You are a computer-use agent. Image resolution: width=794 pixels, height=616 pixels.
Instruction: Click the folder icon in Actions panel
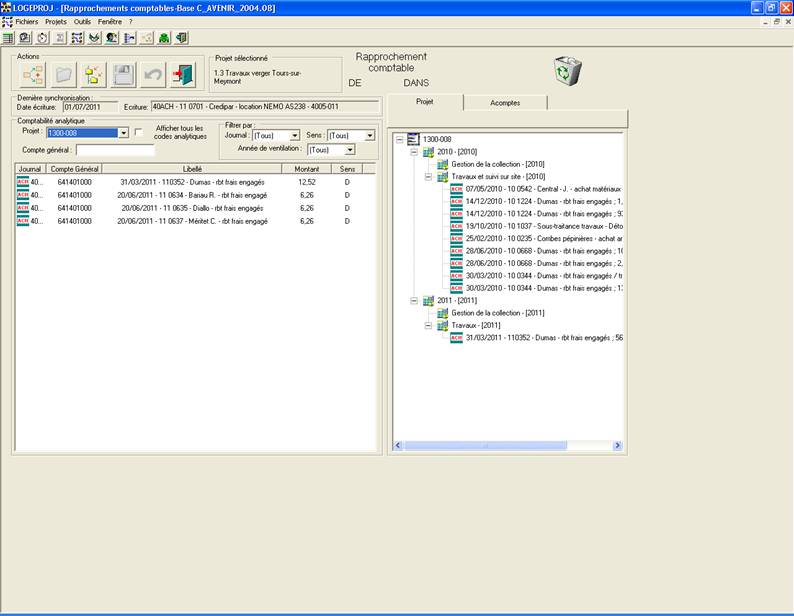[x=63, y=75]
